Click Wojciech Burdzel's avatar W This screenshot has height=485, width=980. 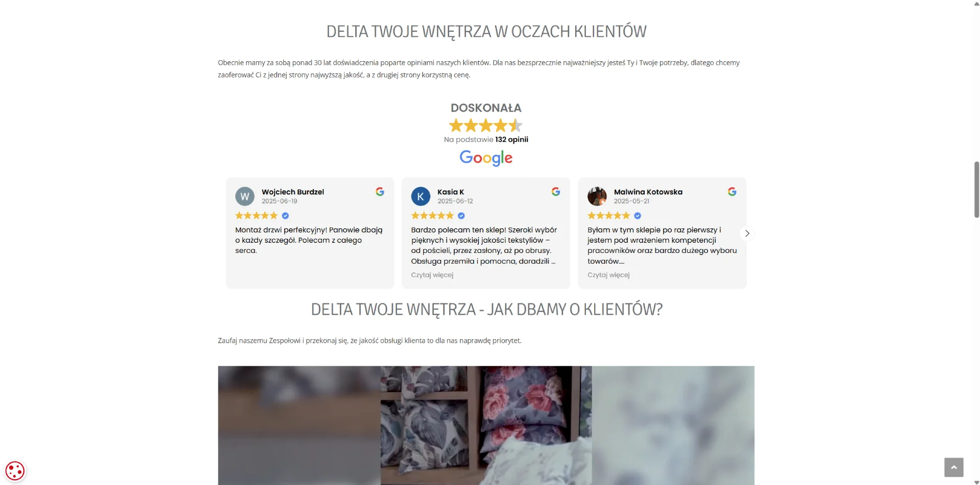pos(244,196)
